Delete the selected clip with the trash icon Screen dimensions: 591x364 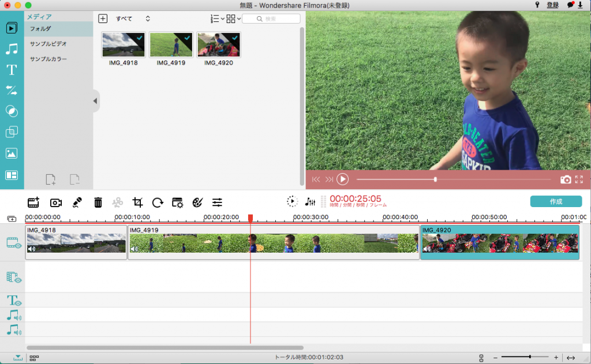point(98,202)
